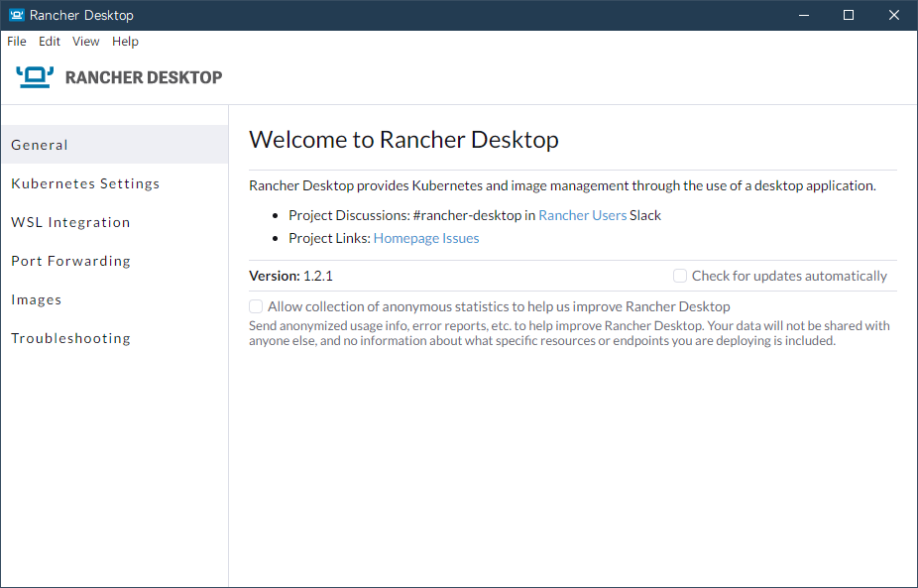Viewport: 918px width, 588px height.
Task: Close the Rancher Desktop window
Action: click(x=894, y=15)
